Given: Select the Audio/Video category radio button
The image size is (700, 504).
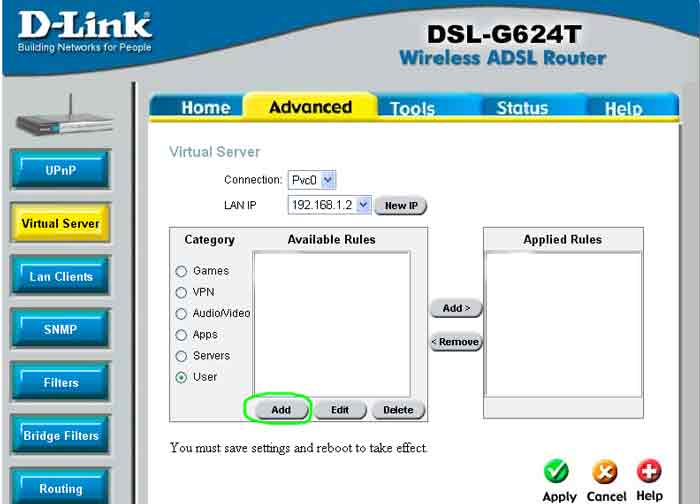Looking at the screenshot, I should 181,314.
